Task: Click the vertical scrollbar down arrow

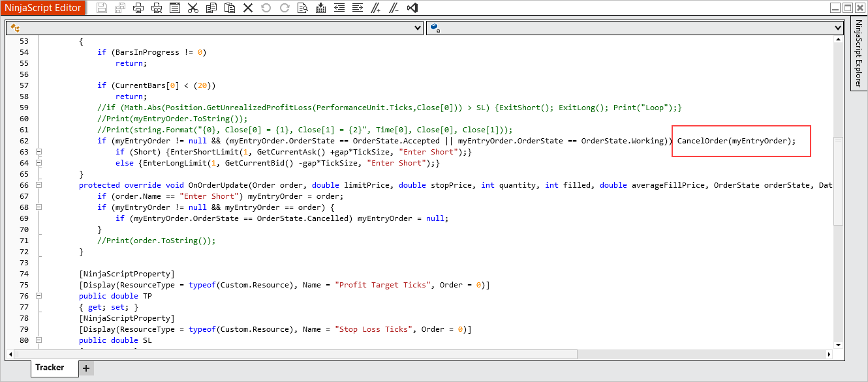Action: pos(839,345)
